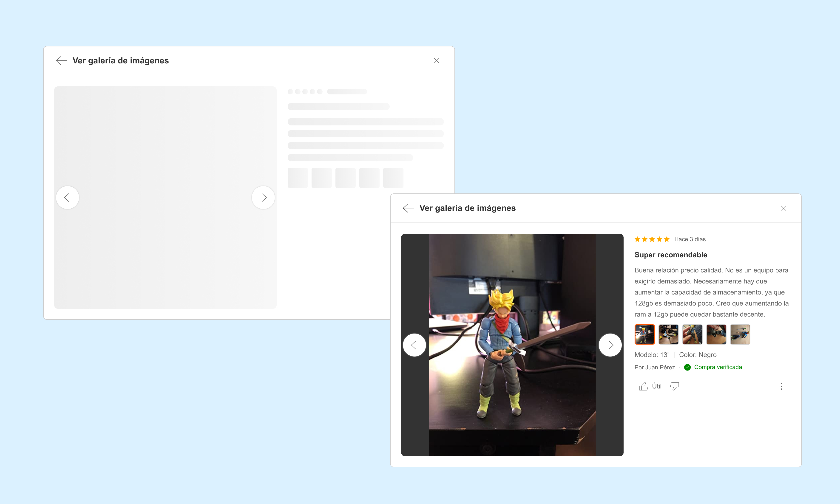Click the thumbs up Útil icon
The height and width of the screenshot is (504, 840).
point(643,386)
